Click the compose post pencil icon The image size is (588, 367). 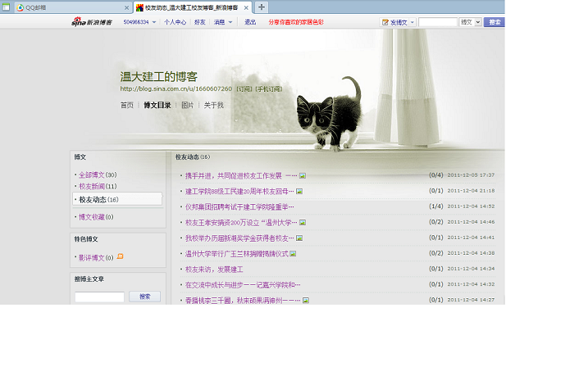click(x=385, y=22)
